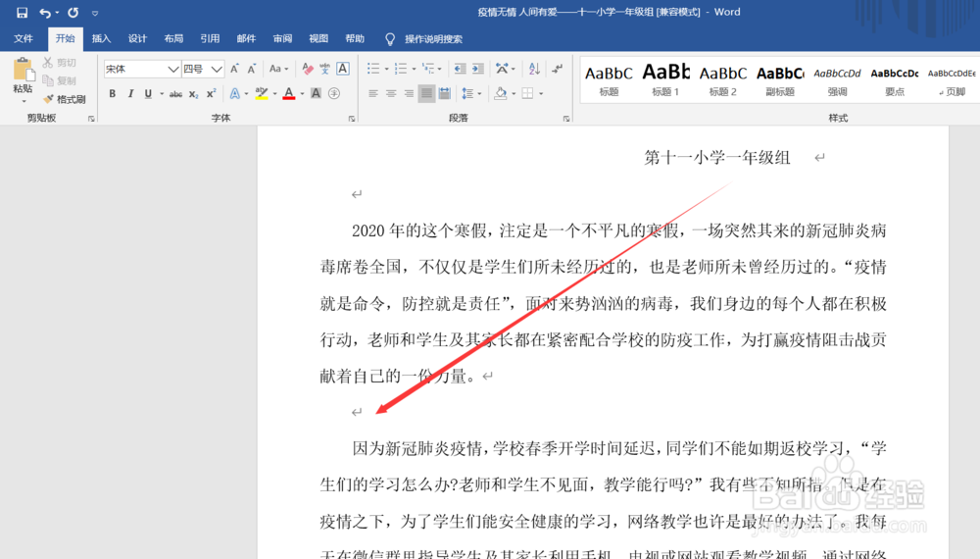The image size is (980, 559).
Task: Open the Quick Access Toolbar customize arrow
Action: point(95,13)
